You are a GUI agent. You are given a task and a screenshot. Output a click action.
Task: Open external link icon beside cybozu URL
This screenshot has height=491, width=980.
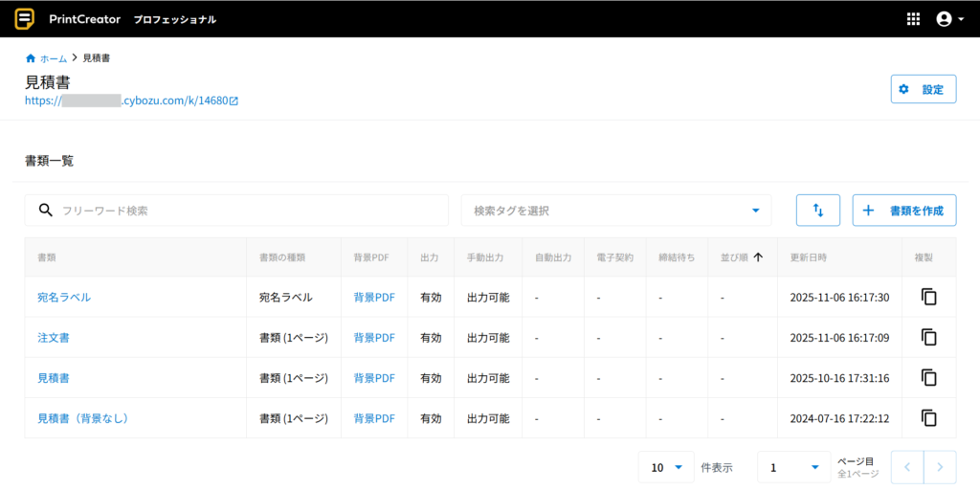(x=234, y=100)
